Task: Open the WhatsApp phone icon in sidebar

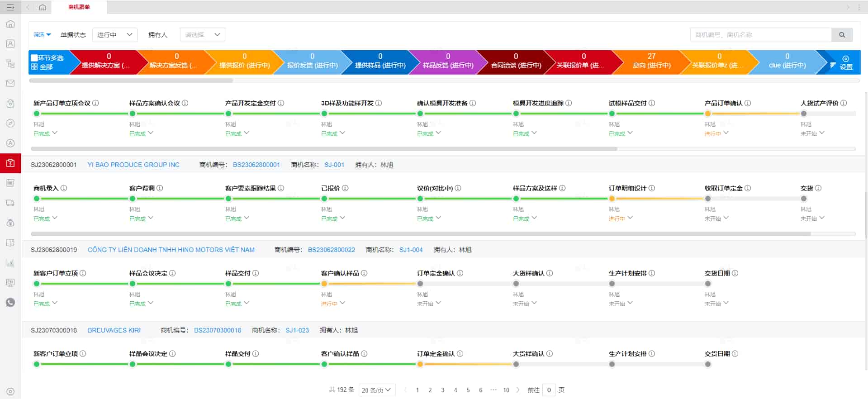Action: [10, 303]
